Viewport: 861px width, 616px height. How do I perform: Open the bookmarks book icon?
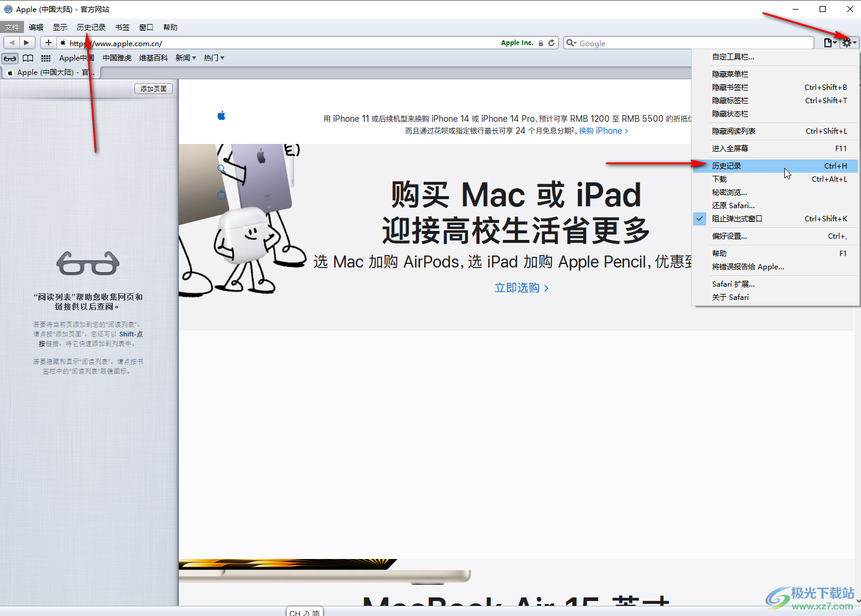click(28, 58)
